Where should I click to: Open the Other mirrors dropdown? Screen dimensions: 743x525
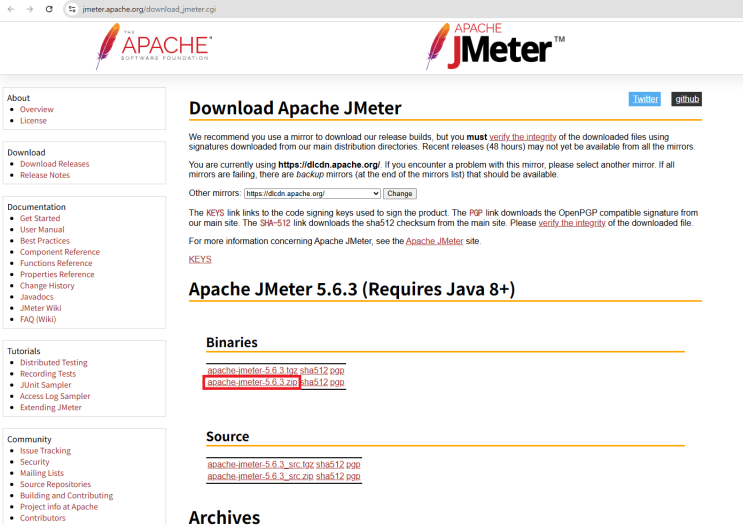coord(312,193)
